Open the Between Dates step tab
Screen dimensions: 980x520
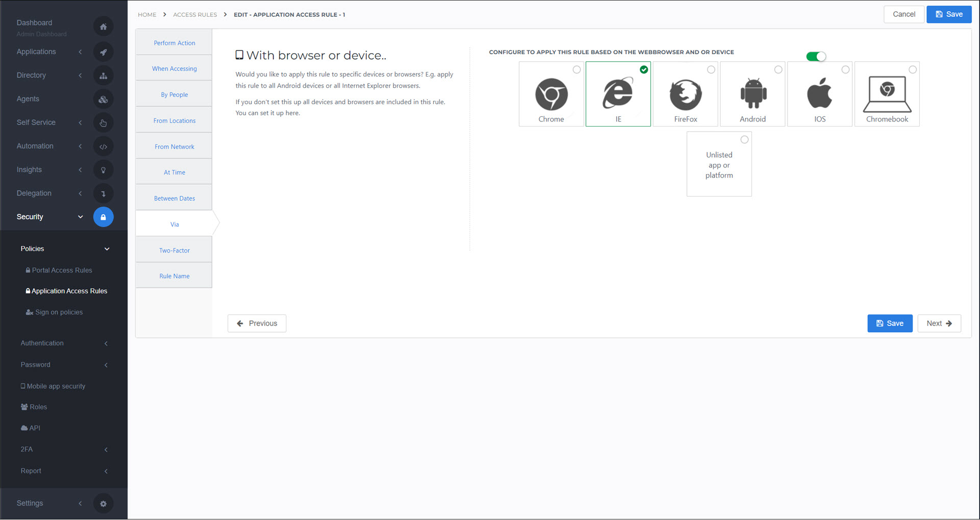click(174, 199)
